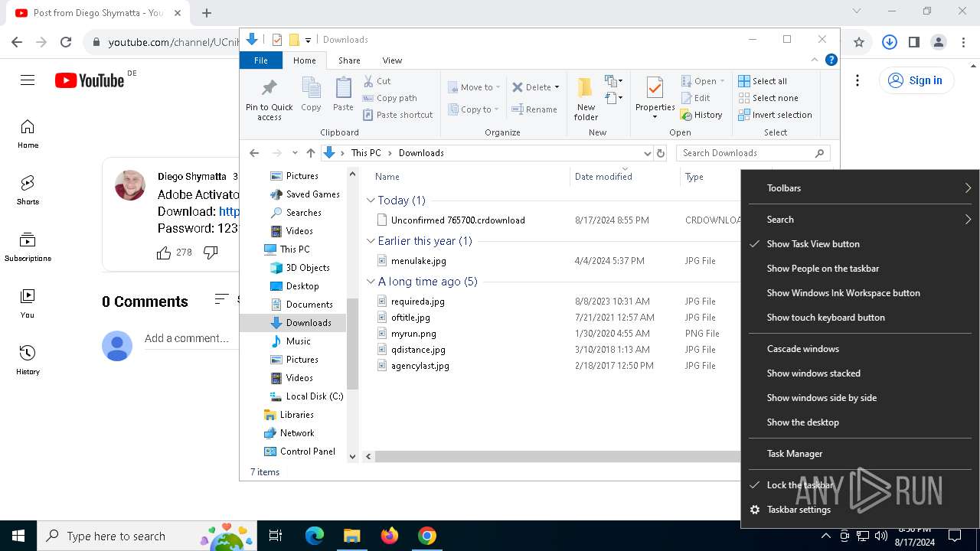This screenshot has height=551, width=980.
Task: Click the Up one level arrow
Action: pyautogui.click(x=310, y=153)
